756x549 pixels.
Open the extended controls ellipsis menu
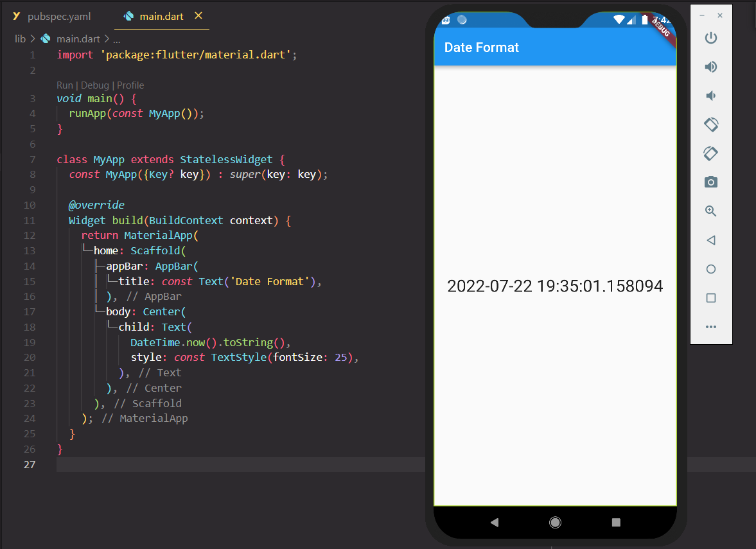711,326
